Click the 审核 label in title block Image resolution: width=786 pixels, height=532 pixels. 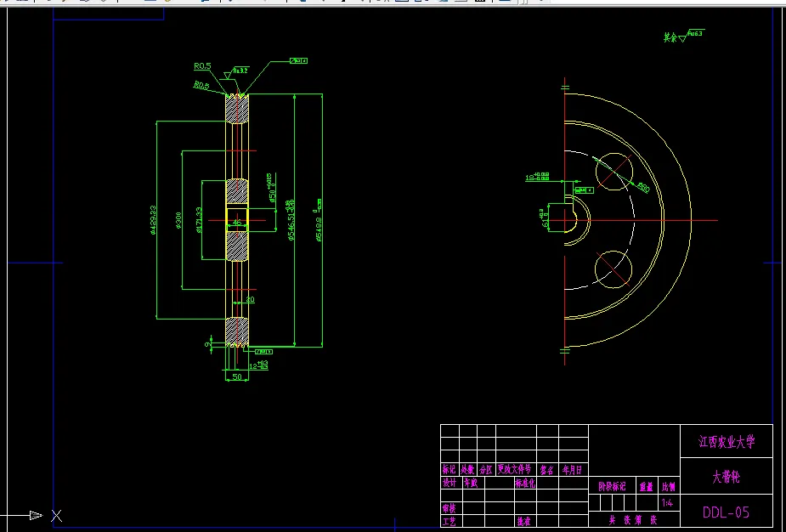click(450, 508)
